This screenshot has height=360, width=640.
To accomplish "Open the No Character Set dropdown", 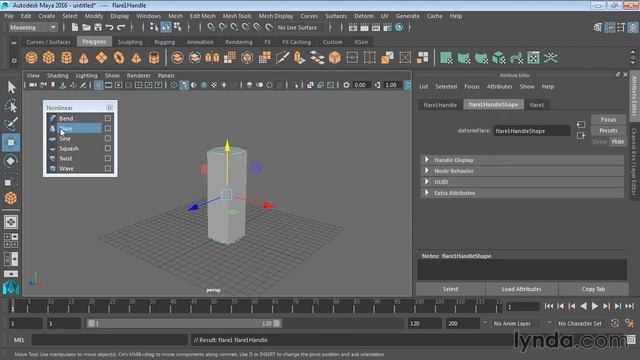I will pyautogui.click(x=580, y=323).
